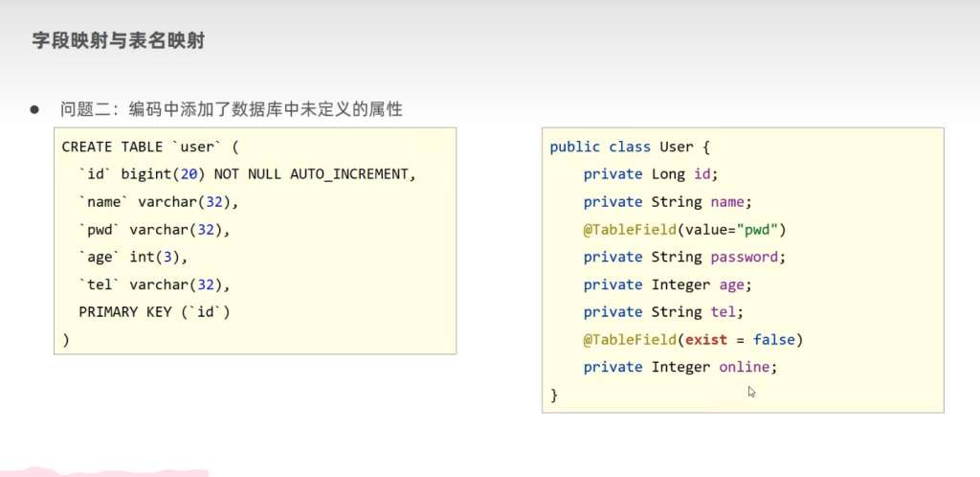This screenshot has height=477, width=980.
Task: Select the `name` varchar(32) SQL column
Action: click(x=158, y=202)
